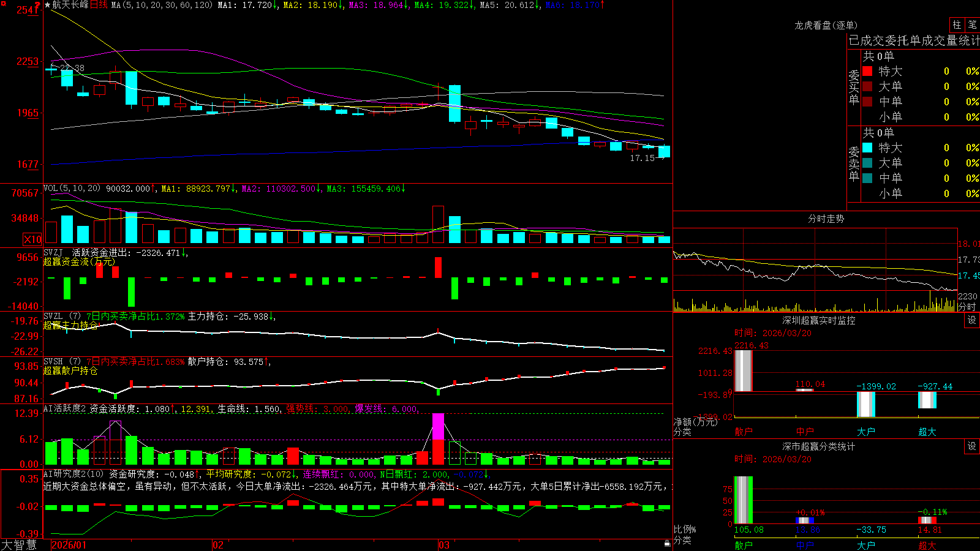Click the 龙虎看盘(逐单) panel title
The width and height of the screenshot is (980, 551).
(826, 25)
